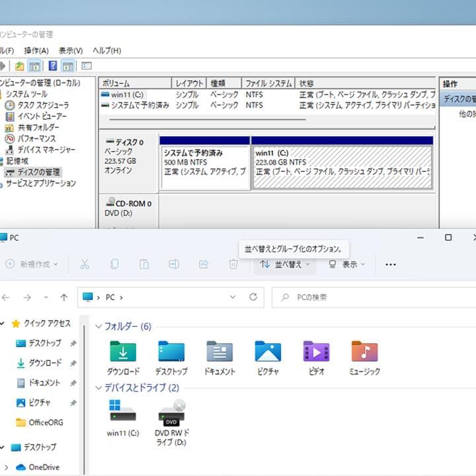
Task: Select システム ツール tree node
Action: 26,94
